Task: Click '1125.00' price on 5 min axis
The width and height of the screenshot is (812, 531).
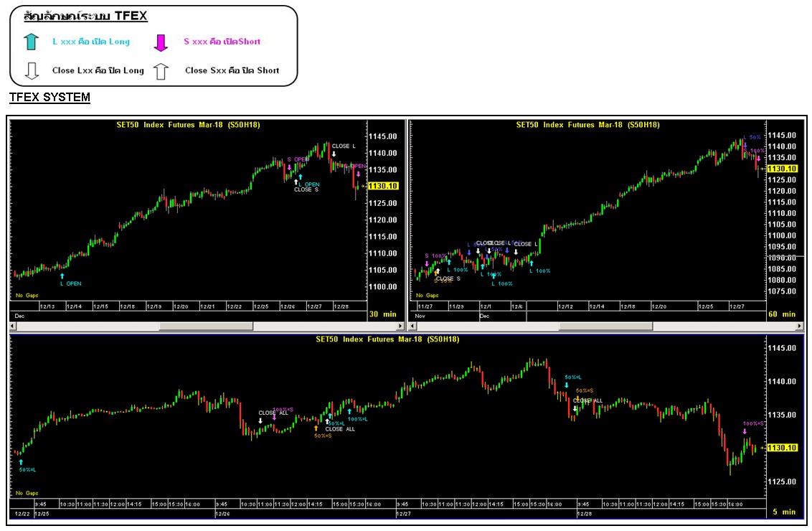Action: [782, 481]
